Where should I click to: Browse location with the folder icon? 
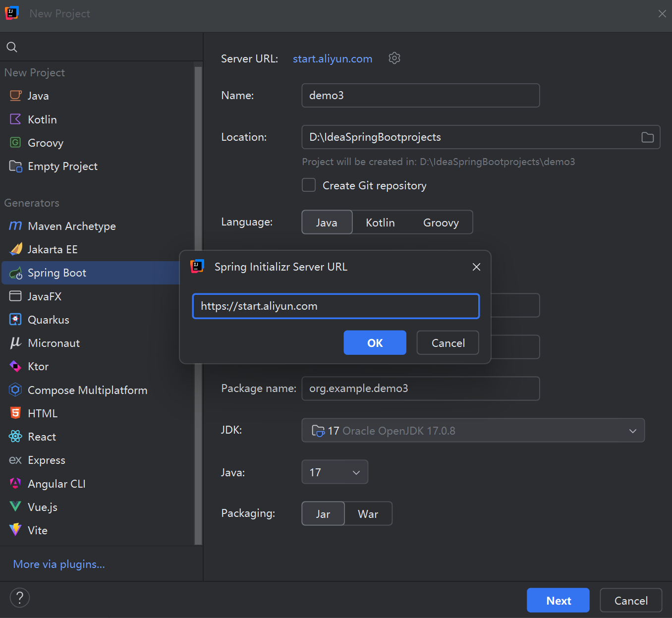click(648, 137)
